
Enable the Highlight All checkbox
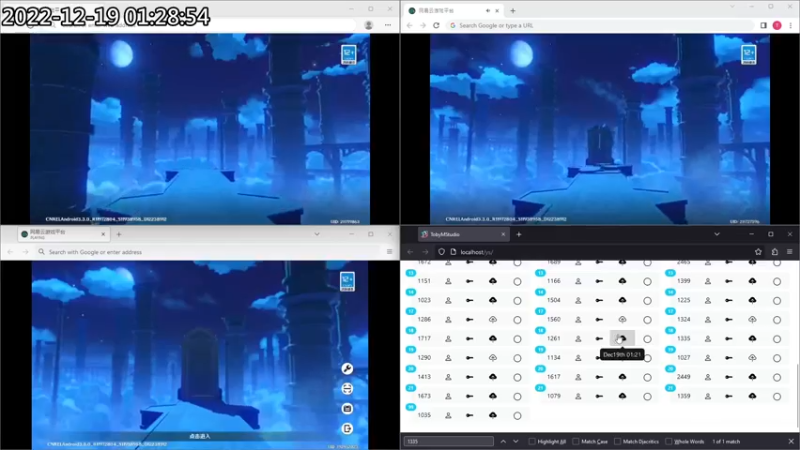(532, 441)
